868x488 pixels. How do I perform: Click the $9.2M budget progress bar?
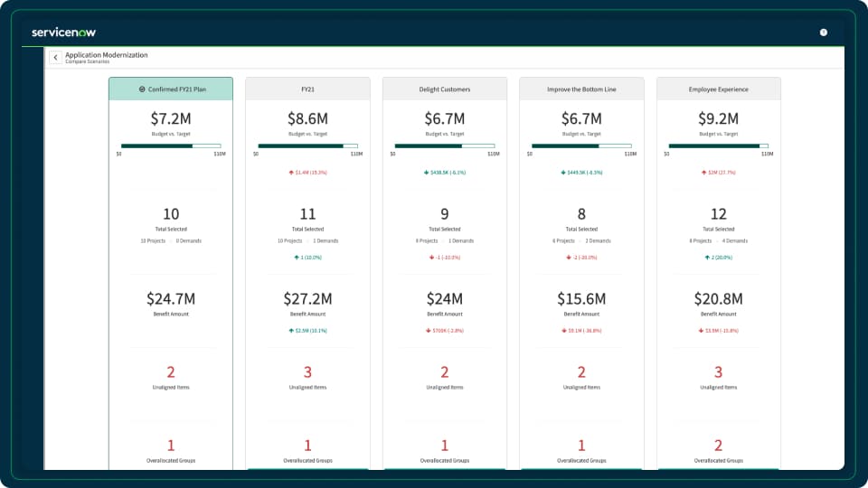[x=719, y=146]
